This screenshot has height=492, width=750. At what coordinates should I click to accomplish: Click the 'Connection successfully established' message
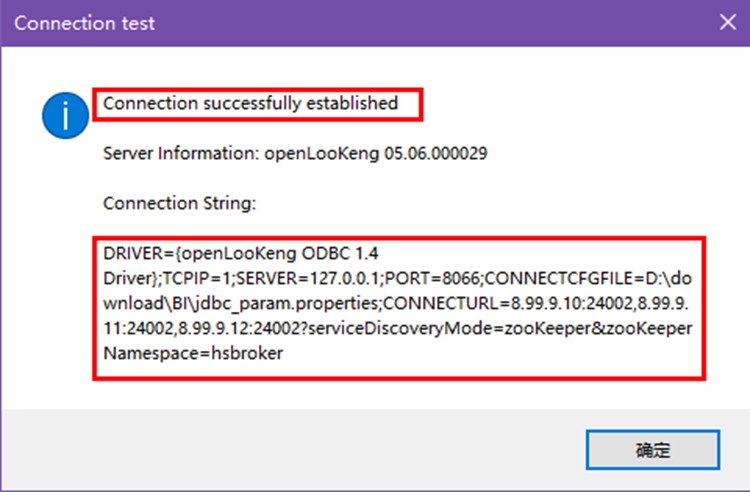250,103
